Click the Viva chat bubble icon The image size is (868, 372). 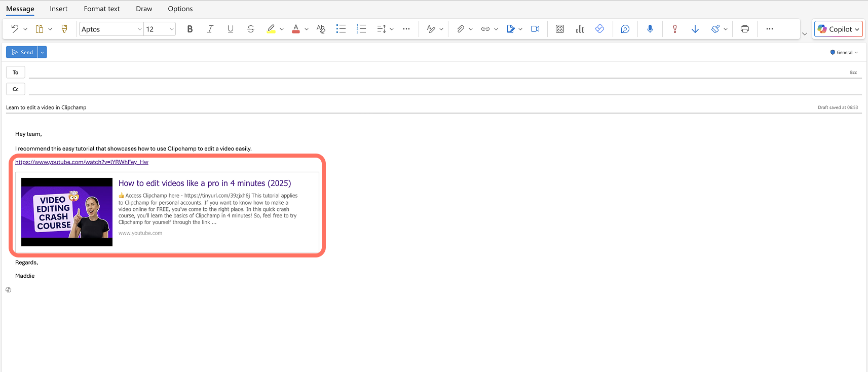625,29
